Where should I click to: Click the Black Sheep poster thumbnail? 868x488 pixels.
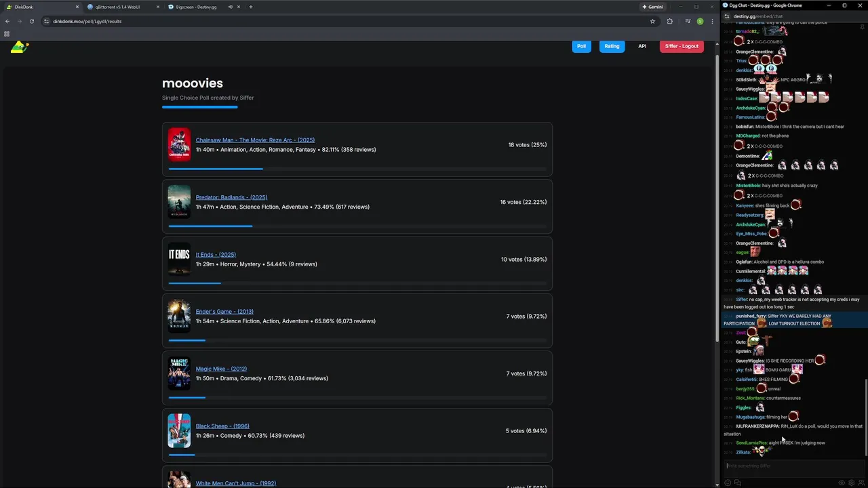(x=179, y=431)
